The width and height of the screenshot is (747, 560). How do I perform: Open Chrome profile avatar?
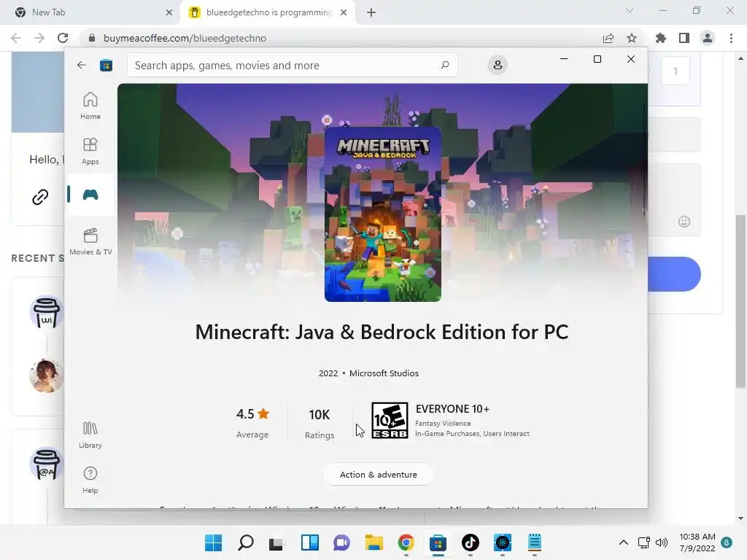pos(708,38)
